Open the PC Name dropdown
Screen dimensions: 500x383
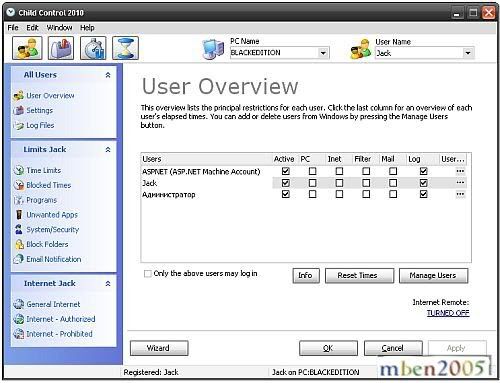pos(323,53)
